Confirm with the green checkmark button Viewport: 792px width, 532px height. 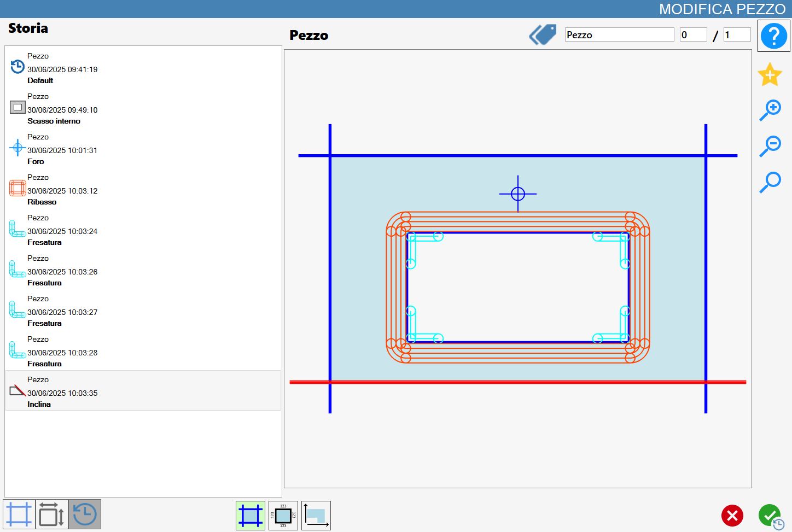tap(771, 516)
